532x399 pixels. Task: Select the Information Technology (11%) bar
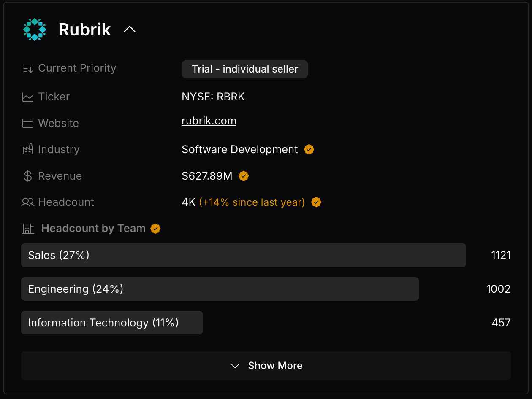tap(112, 323)
